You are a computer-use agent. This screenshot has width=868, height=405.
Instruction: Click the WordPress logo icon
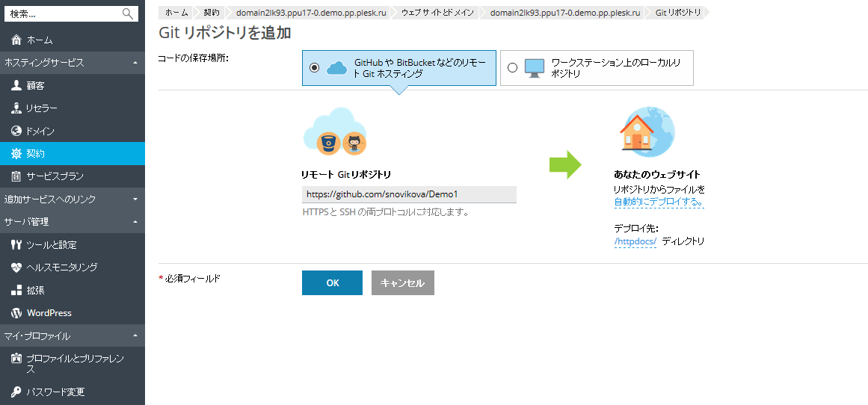[16, 313]
